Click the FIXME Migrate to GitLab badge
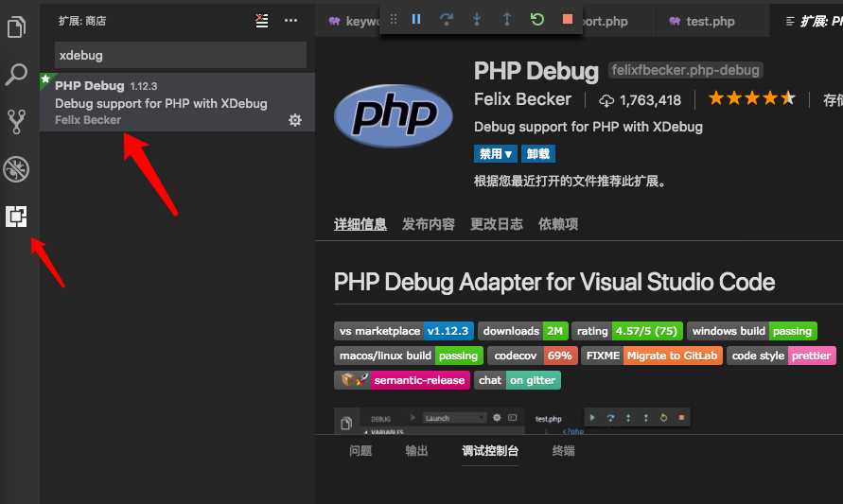Screen dimensions: 843x504 point(652,356)
